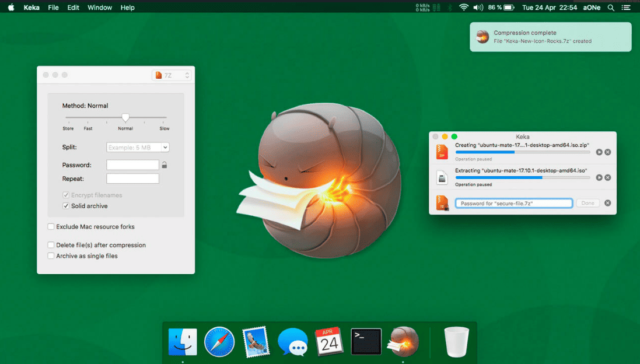Viewport: 640px width, 364px height.
Task: Open the Help menu
Action: 127,8
